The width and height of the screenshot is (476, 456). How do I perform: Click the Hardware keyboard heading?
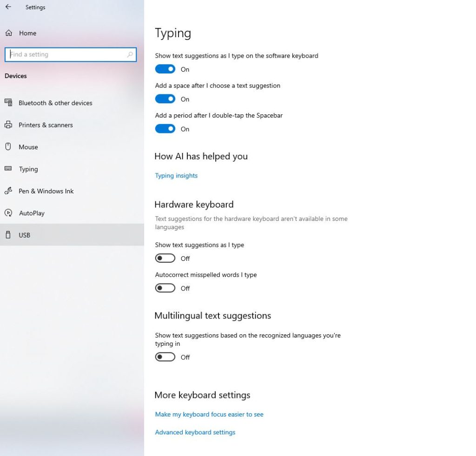[194, 205]
